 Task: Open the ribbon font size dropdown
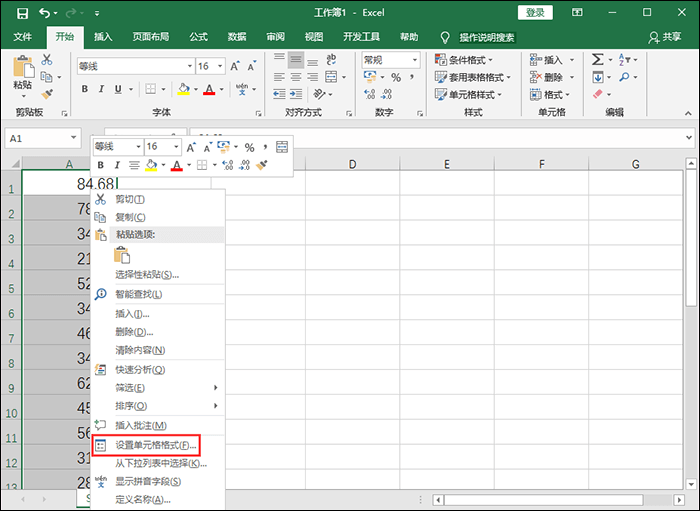coord(220,66)
